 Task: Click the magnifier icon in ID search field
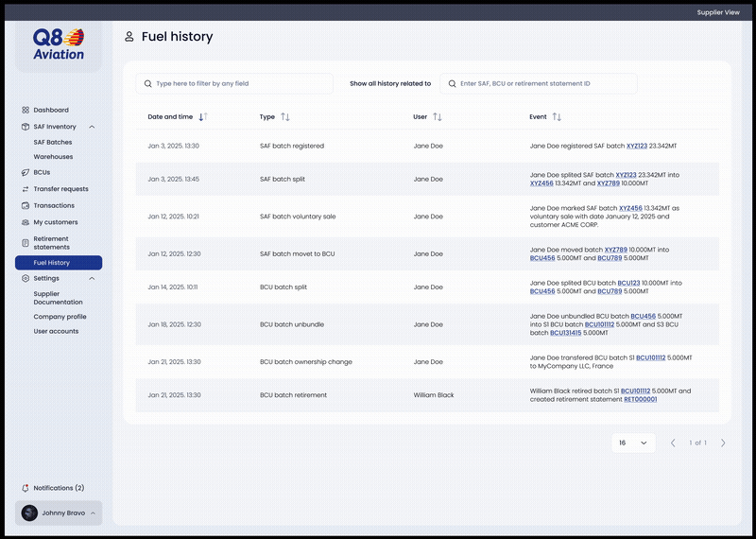coord(453,84)
